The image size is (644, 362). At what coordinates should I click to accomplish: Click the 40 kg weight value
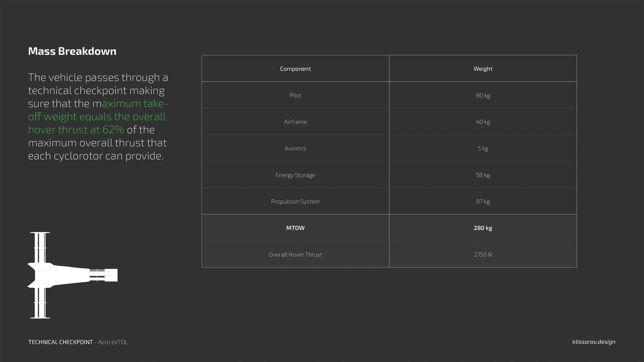[x=483, y=122]
